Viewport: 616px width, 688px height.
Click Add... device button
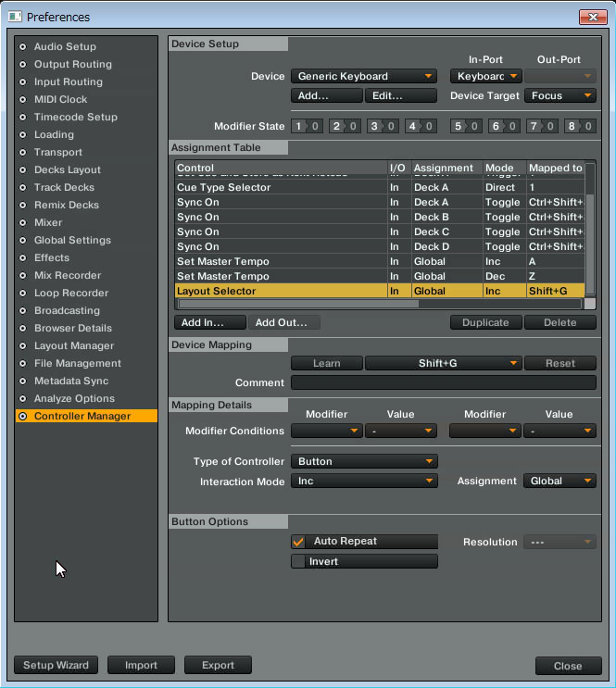tap(327, 95)
